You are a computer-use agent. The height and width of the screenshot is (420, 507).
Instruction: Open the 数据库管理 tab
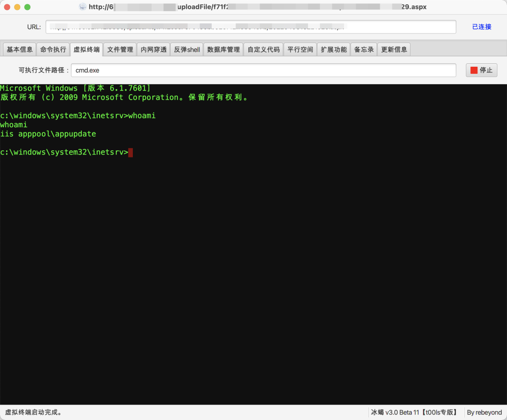pyautogui.click(x=223, y=49)
